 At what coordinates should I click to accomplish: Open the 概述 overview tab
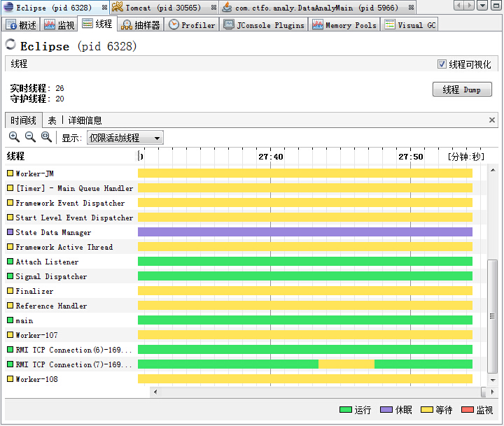(x=22, y=24)
